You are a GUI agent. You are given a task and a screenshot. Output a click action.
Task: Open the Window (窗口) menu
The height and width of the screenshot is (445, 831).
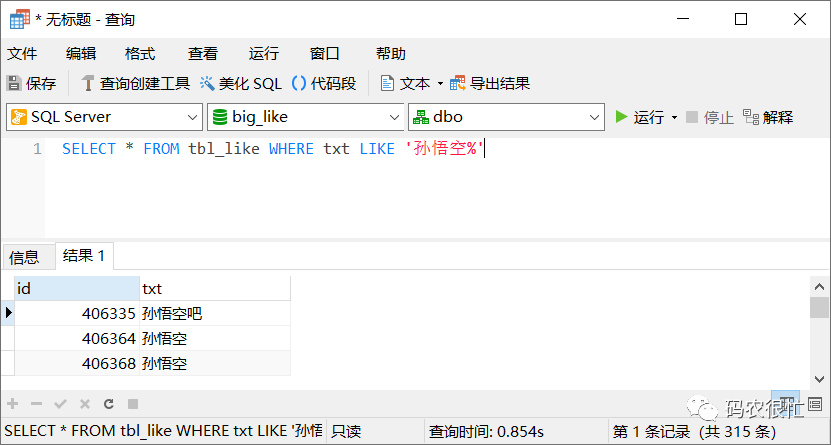point(324,54)
